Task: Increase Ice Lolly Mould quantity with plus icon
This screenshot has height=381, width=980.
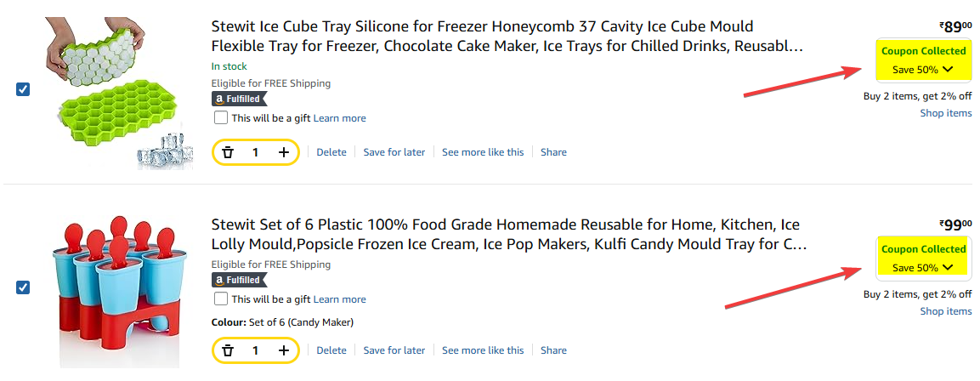Action: click(284, 350)
